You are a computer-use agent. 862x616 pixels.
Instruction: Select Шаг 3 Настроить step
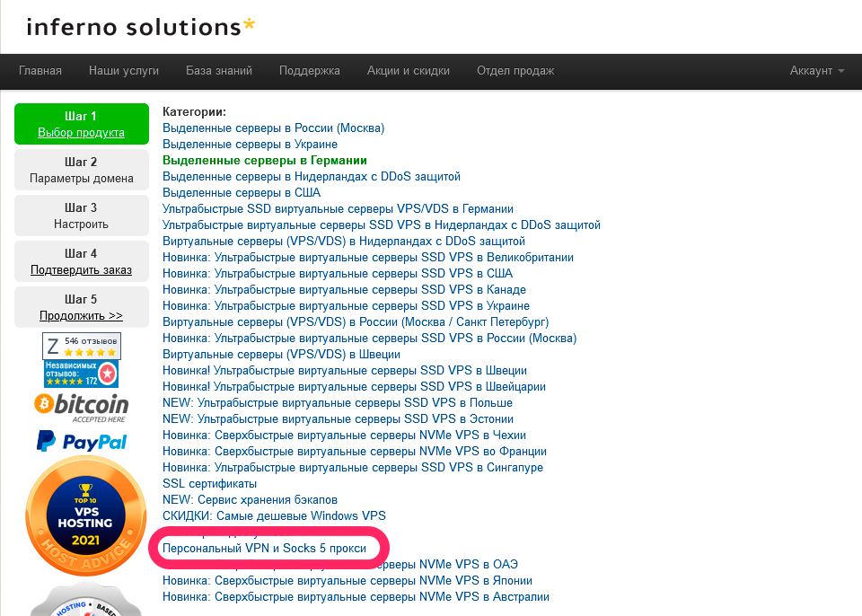[x=82, y=216]
